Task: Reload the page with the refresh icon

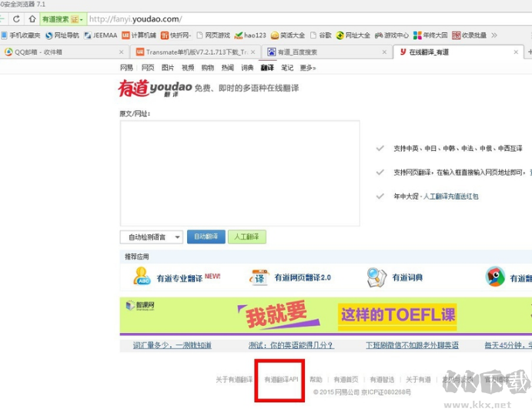Action: pyautogui.click(x=16, y=19)
